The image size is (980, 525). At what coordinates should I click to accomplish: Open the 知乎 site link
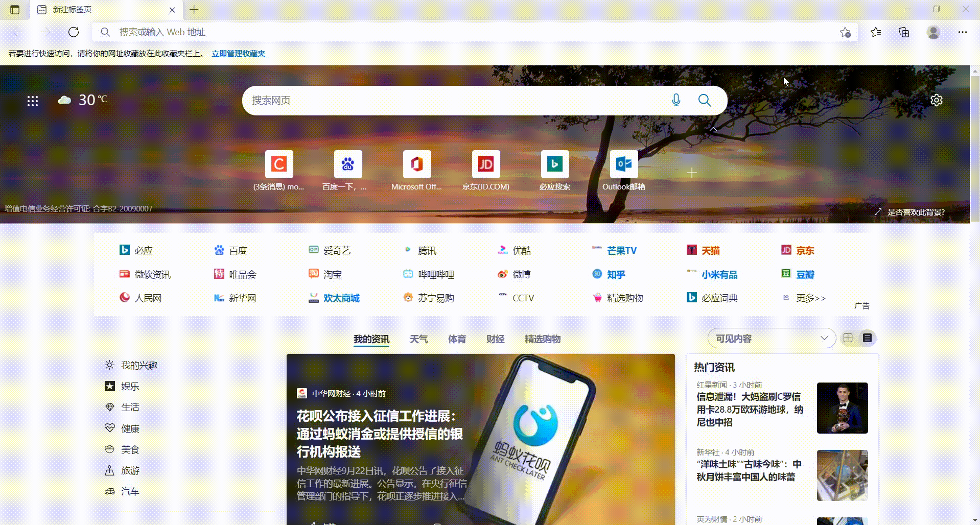pos(609,274)
